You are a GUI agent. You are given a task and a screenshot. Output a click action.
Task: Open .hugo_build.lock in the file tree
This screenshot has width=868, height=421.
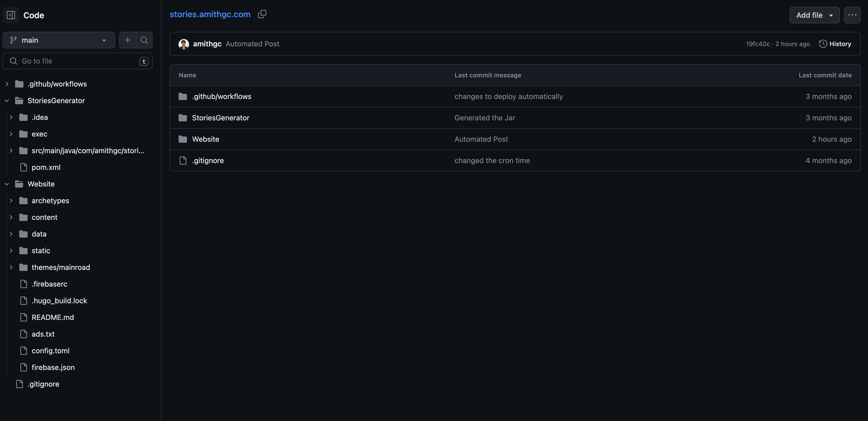(x=59, y=301)
